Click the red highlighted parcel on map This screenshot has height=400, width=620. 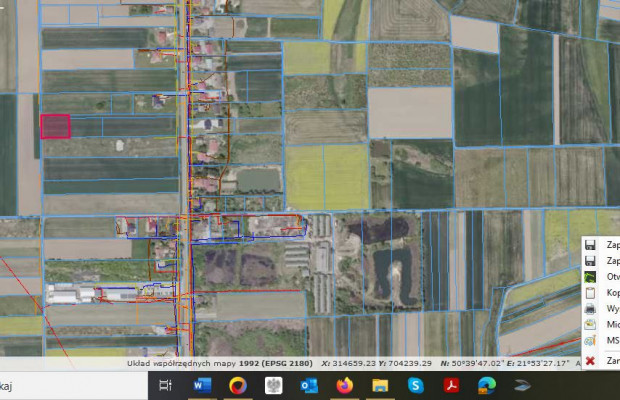[55, 126]
